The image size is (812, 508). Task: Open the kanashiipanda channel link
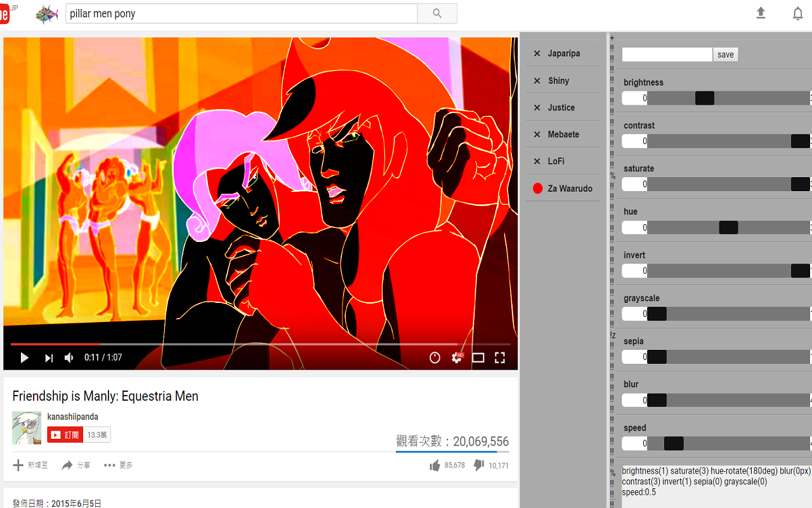pyautogui.click(x=72, y=417)
